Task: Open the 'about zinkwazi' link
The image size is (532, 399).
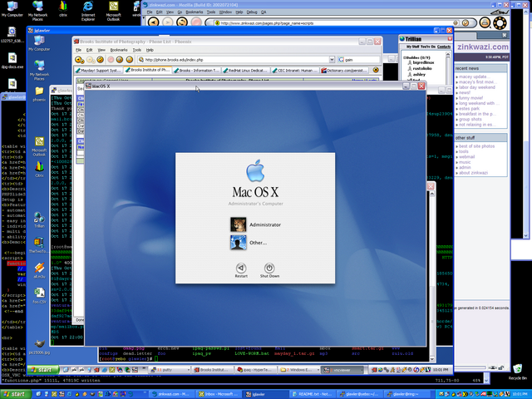Action: coord(473,173)
